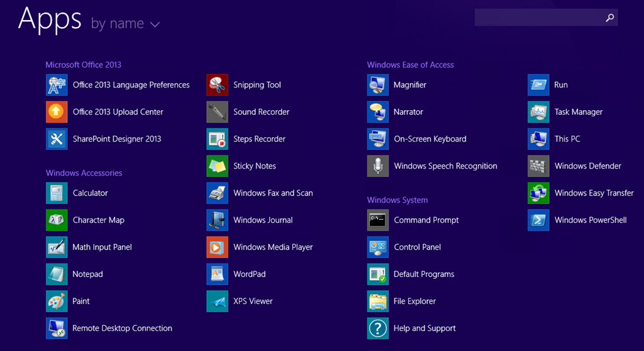This screenshot has height=351, width=644.
Task: Launch the Calculator app icon
Action: [x=57, y=193]
